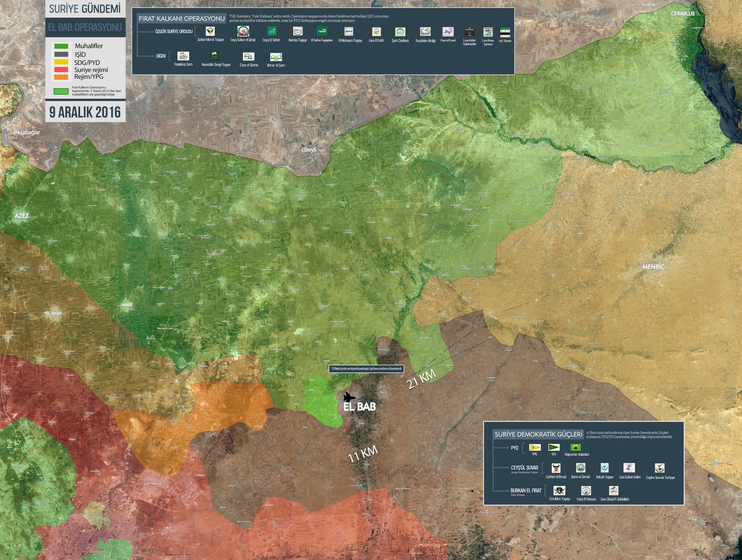Click the 'PYD' group label
The width and height of the screenshot is (742, 560).
514,448
